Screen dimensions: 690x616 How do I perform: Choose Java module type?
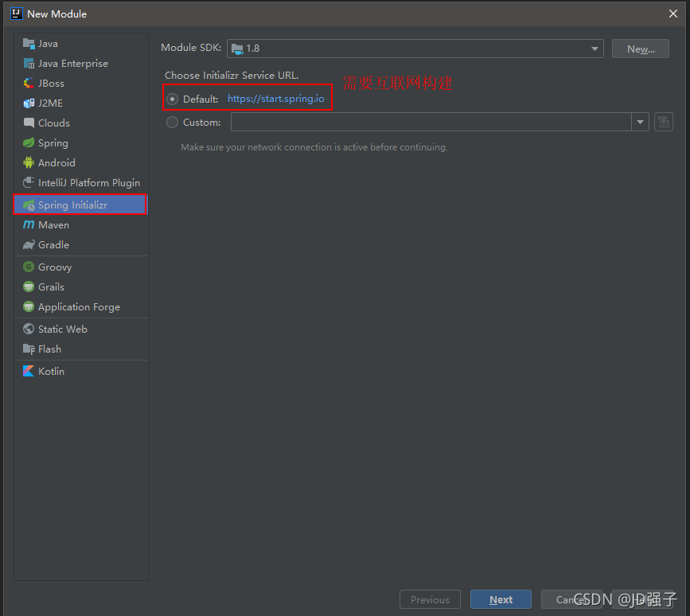click(81, 44)
